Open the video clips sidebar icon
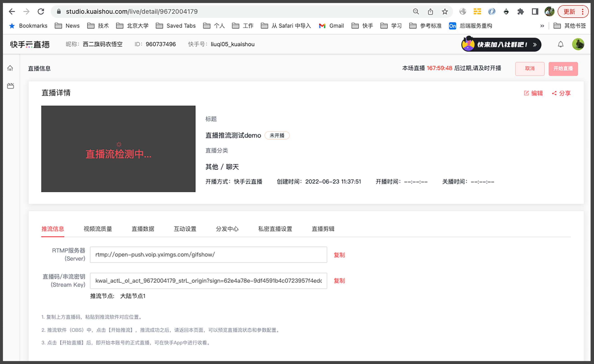 coord(10,86)
